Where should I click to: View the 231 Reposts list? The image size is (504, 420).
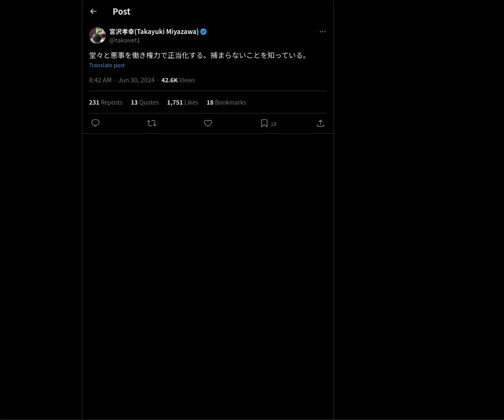[106, 102]
